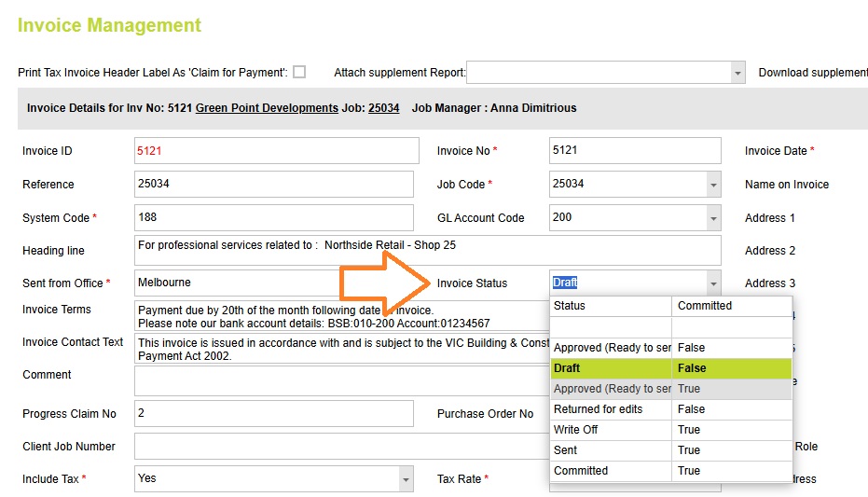Focus the System Code field
Screen dimensions: 868x497
coord(273,218)
